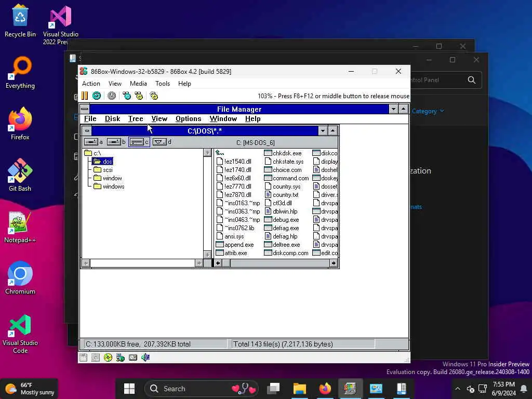Select the c:\ root folder in tree
Viewport: 532px width, 399px height.
pyautogui.click(x=92, y=153)
